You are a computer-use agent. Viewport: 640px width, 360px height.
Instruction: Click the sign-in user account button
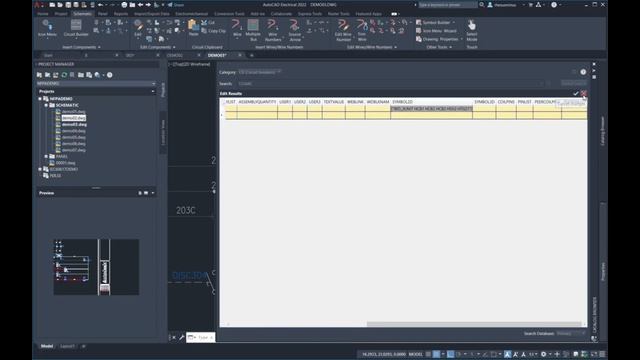[x=503, y=5]
